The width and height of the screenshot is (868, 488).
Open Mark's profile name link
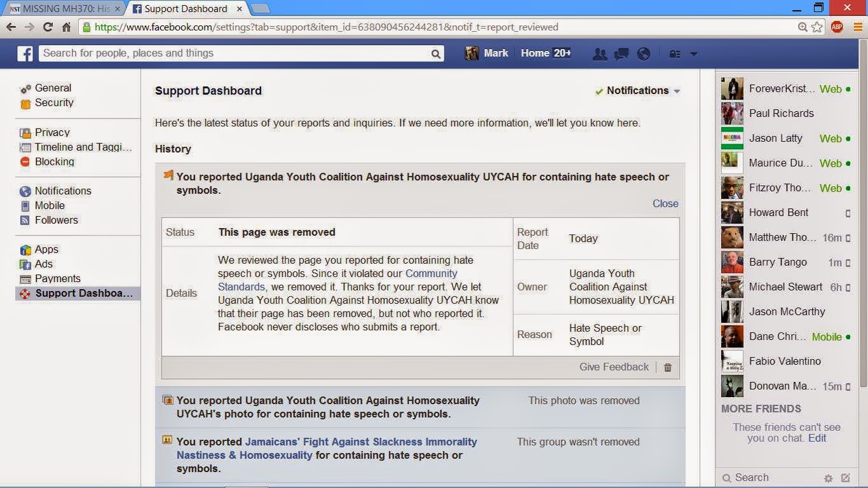point(496,53)
